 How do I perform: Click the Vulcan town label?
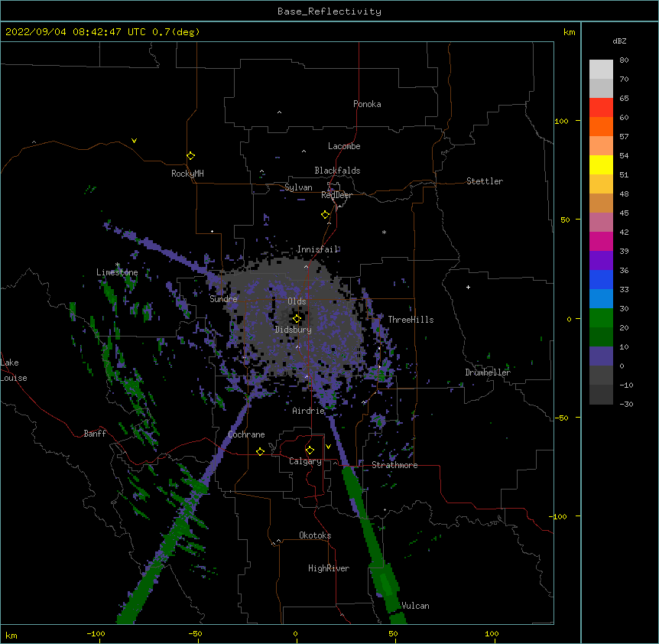coord(415,606)
